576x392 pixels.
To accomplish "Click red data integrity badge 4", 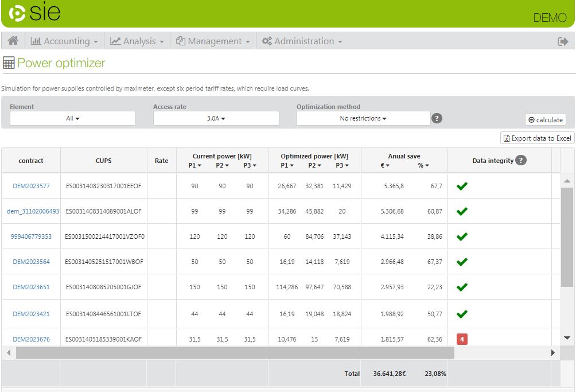I will (462, 339).
